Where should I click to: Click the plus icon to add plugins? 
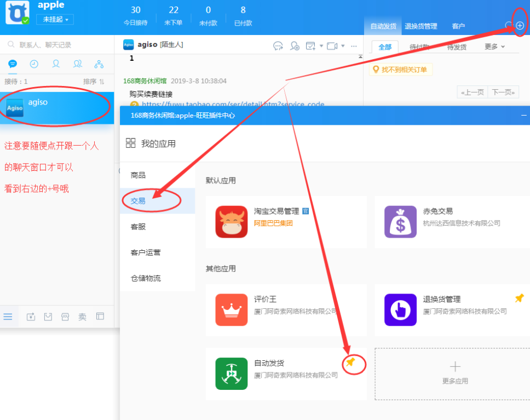[520, 25]
